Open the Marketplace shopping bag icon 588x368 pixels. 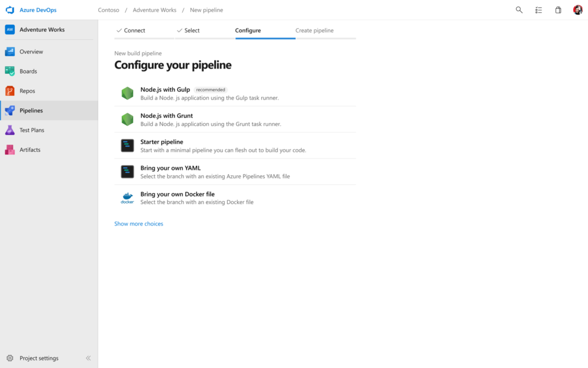[x=558, y=10]
